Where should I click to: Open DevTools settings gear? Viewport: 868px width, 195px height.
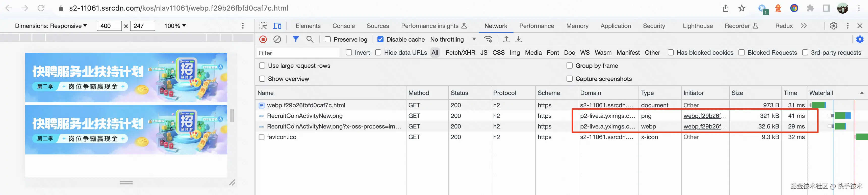coord(833,26)
